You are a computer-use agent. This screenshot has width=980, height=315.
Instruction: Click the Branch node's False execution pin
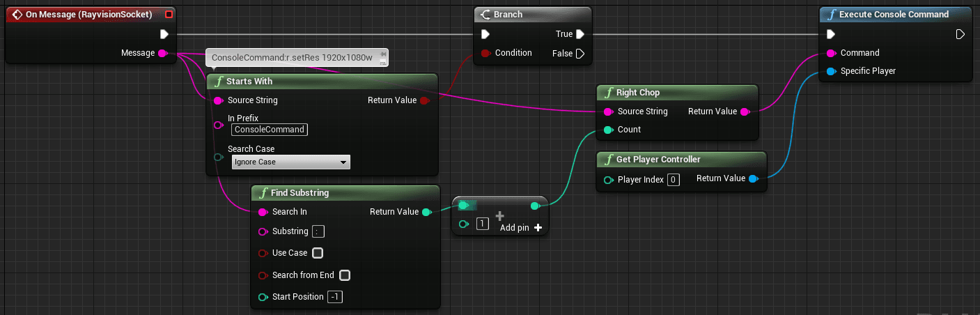pyautogui.click(x=580, y=54)
